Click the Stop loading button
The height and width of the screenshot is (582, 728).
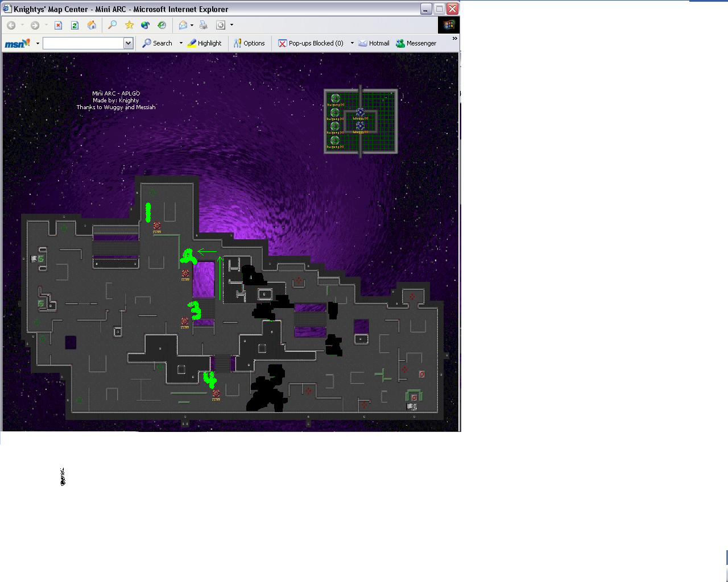[58, 25]
